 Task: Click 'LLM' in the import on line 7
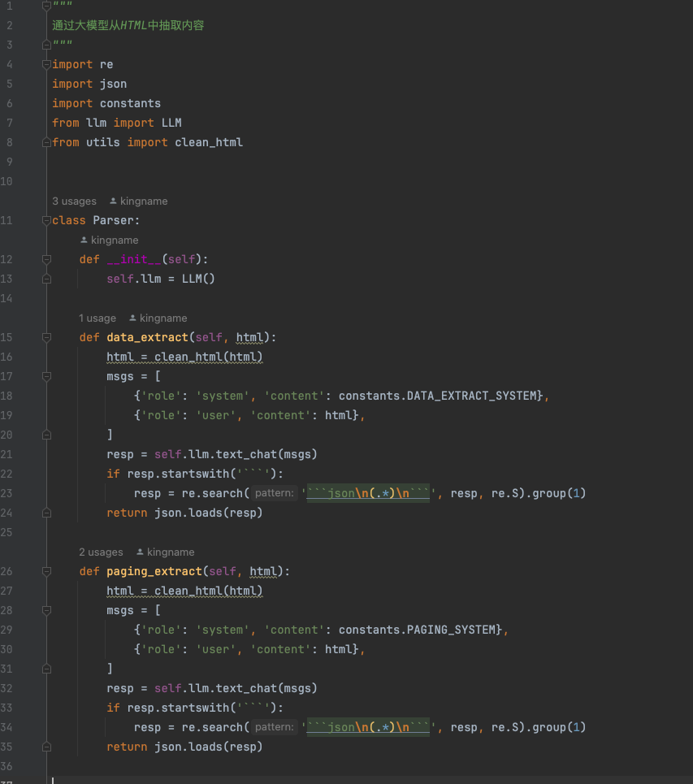coord(171,123)
